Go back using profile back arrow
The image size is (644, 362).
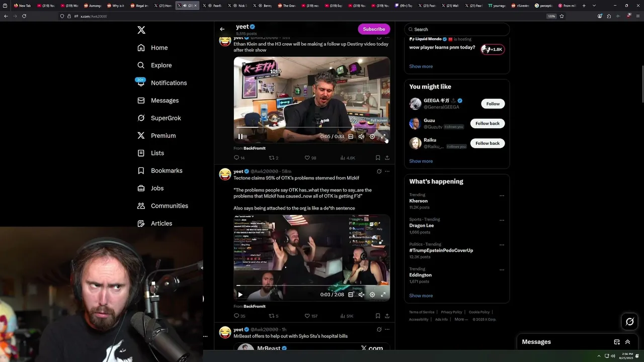(222, 29)
